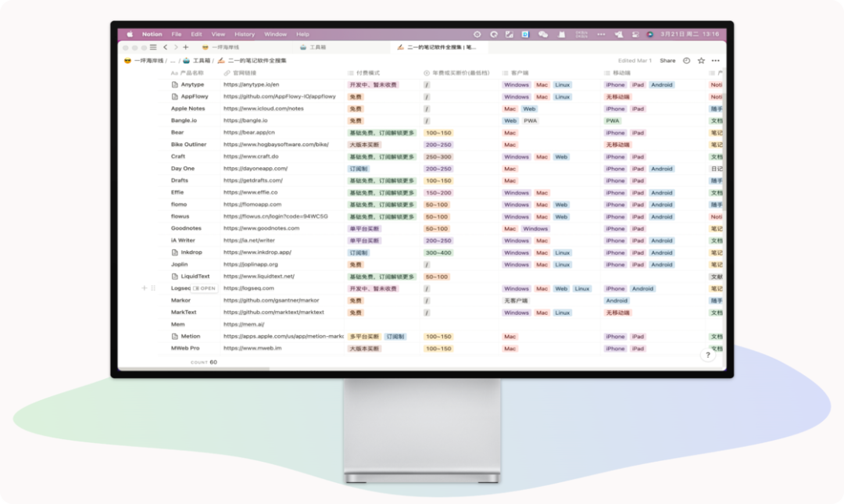The image size is (844, 504).
Task: Open the History menu in menu bar
Action: tap(245, 34)
